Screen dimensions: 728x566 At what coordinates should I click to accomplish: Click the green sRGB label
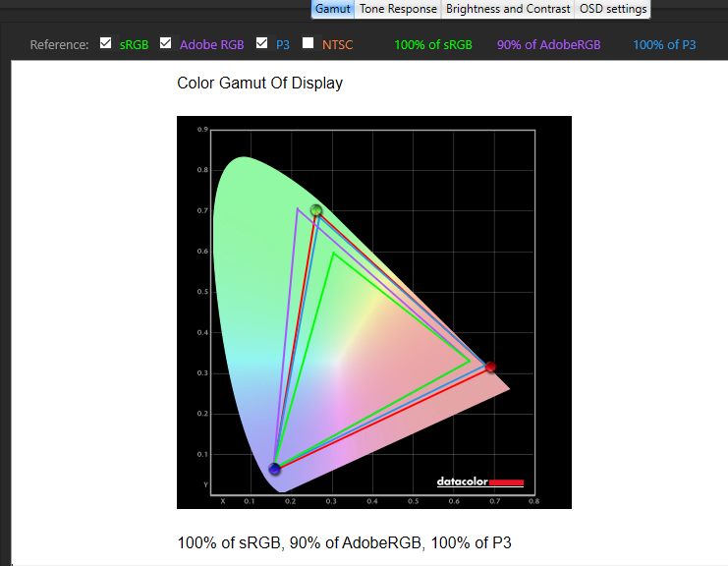[x=135, y=45]
